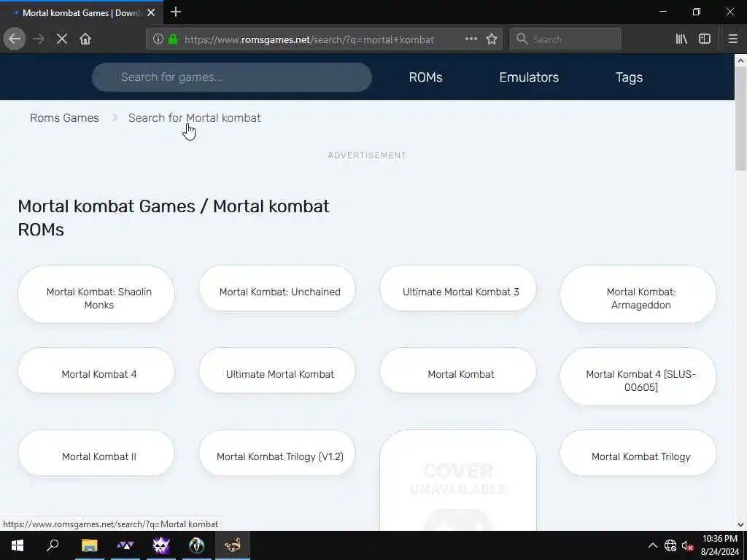
Task: Open Ultimate Mortal Kombat 3 result
Action: pos(458,288)
